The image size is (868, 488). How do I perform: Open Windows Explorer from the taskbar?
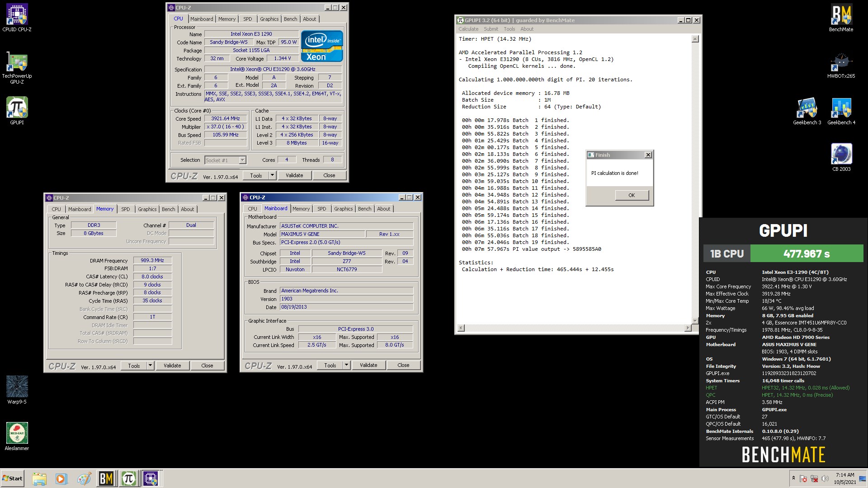pyautogui.click(x=39, y=479)
